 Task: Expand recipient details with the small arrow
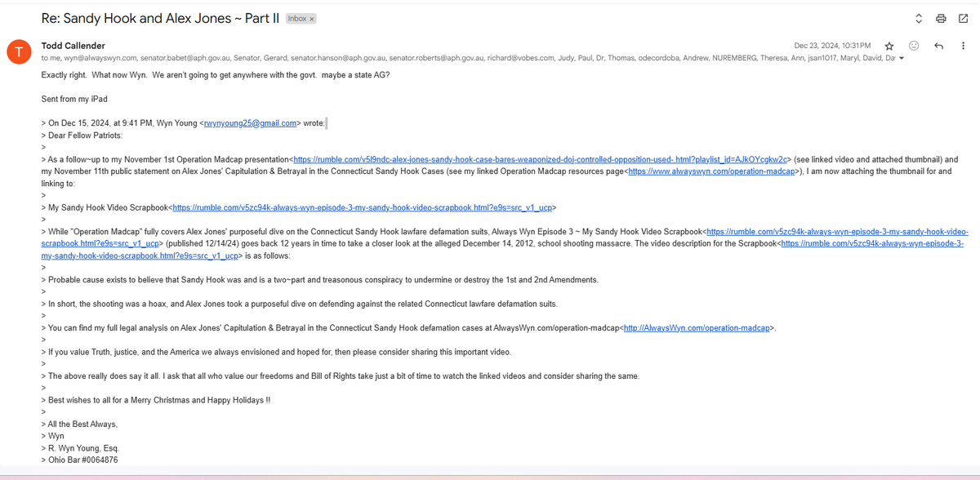point(901,59)
